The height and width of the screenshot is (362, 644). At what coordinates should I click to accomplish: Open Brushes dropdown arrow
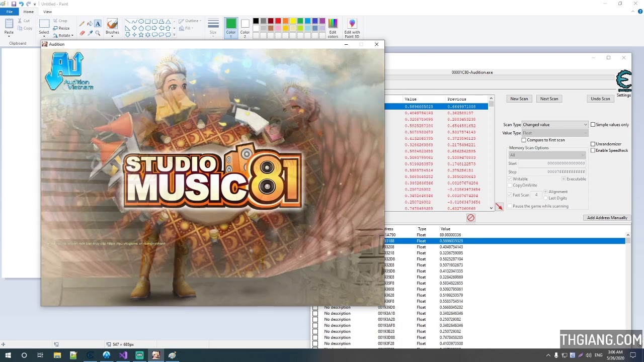[x=112, y=36]
